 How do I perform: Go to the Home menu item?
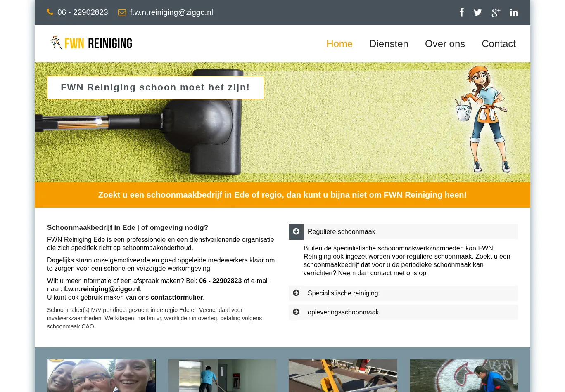pos(339,44)
